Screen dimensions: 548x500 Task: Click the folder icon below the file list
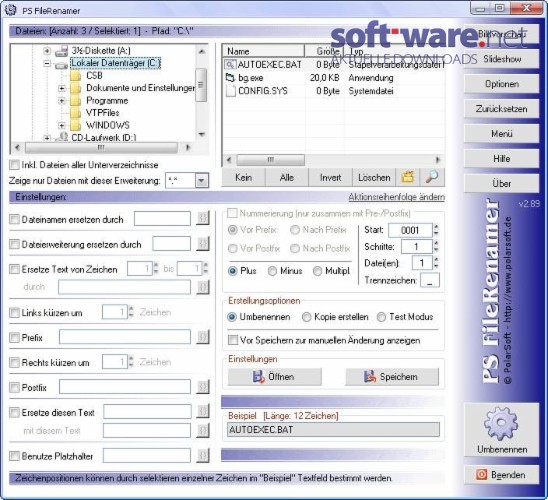click(408, 177)
